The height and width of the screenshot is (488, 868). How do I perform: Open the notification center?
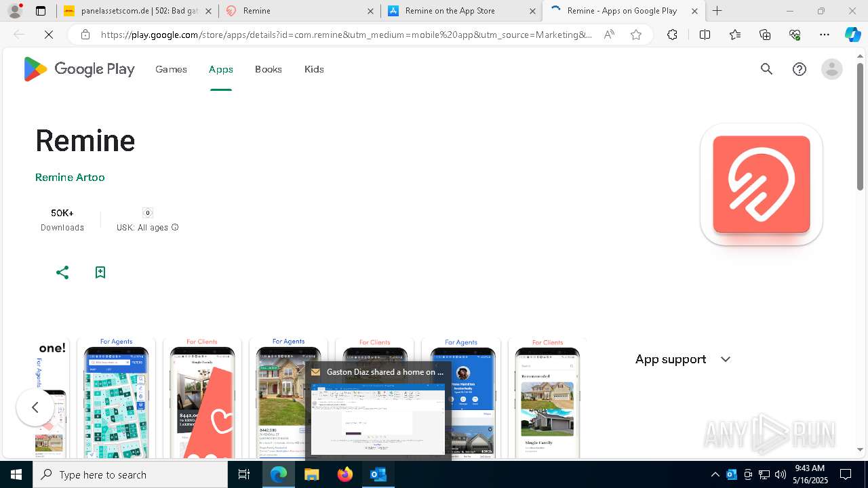[846, 474]
